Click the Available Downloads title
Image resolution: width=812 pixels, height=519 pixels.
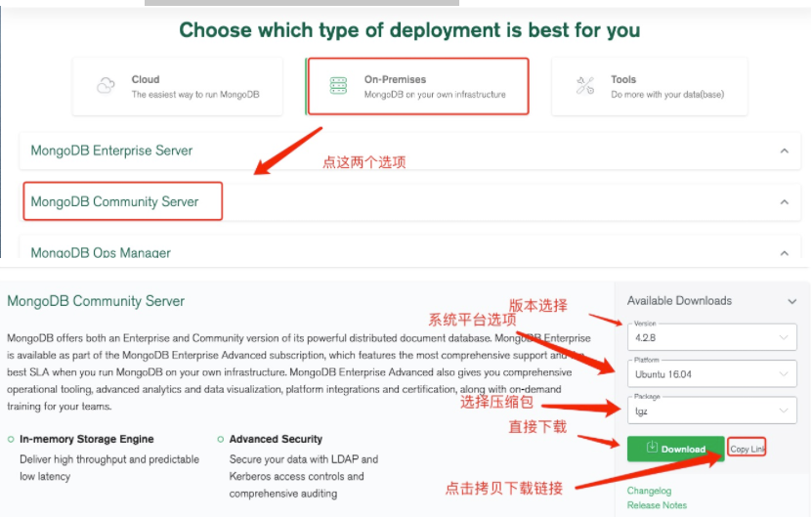click(679, 301)
